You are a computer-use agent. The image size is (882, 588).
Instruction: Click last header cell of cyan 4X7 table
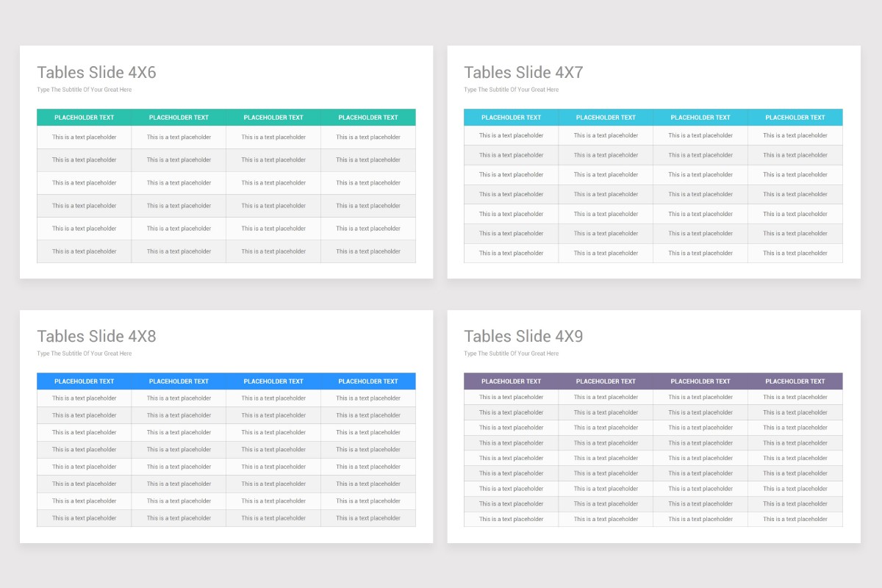pos(795,118)
